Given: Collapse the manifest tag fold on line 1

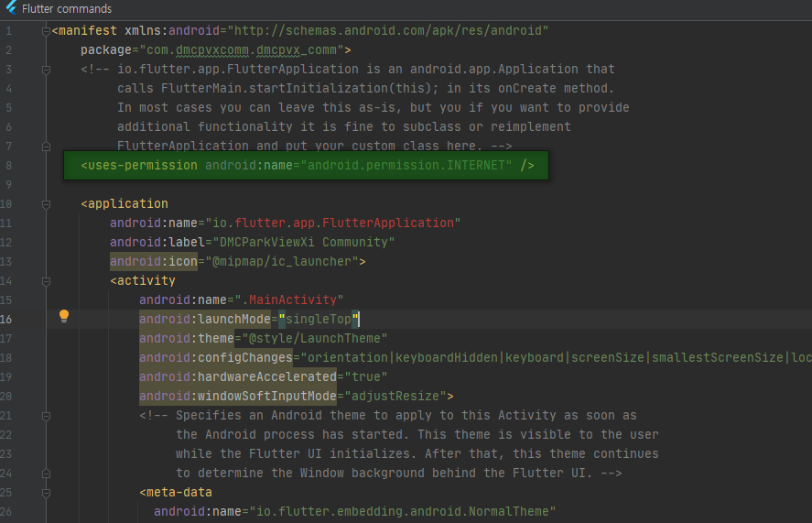Looking at the screenshot, I should (46, 32).
